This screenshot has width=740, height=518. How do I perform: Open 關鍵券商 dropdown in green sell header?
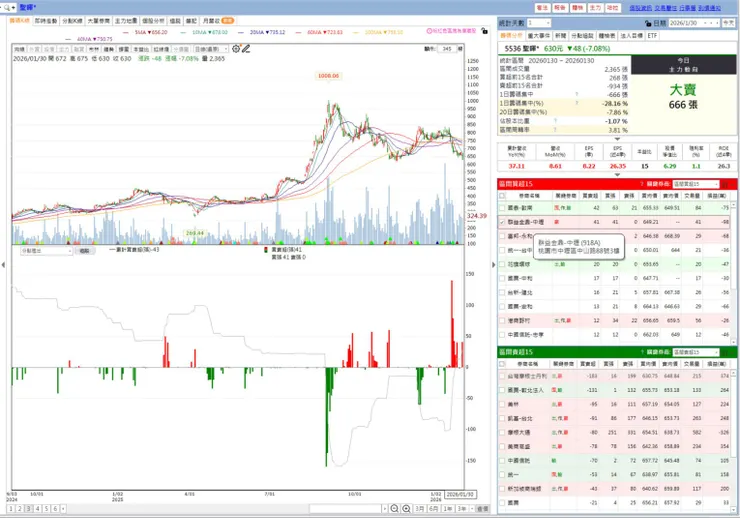pyautogui.click(x=696, y=352)
